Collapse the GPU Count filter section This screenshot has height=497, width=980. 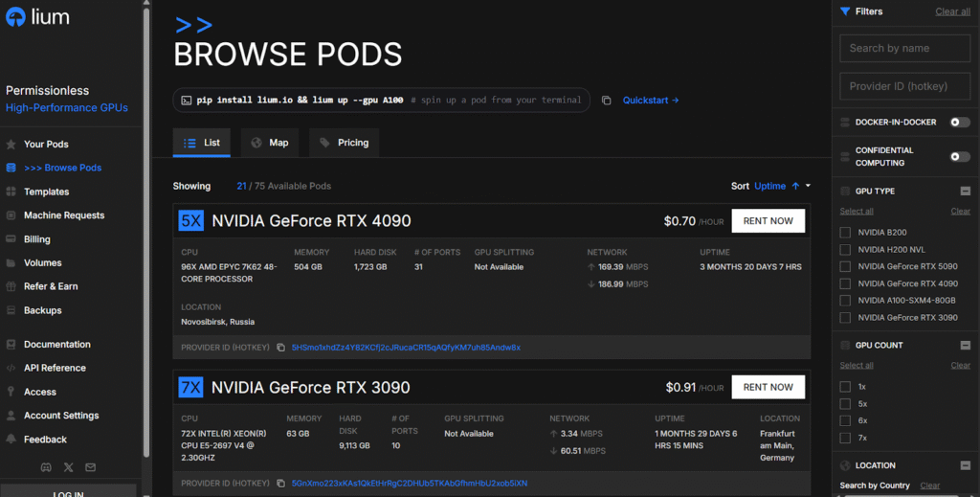tap(965, 346)
